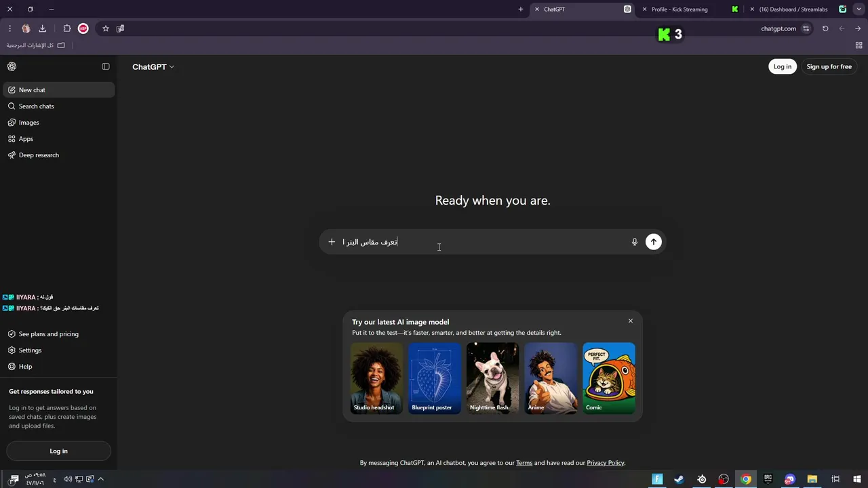The image size is (868, 488).
Task: Open the ABP ad blocker extension
Action: [x=83, y=28]
